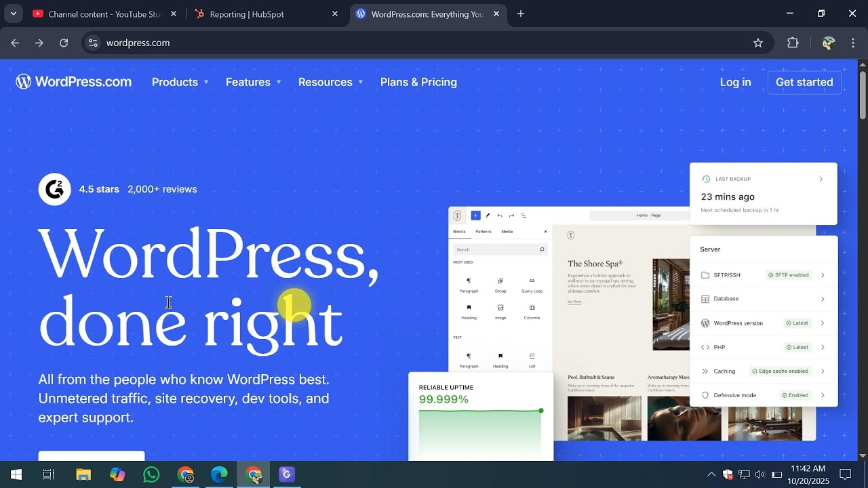
Task: Select the Group block icon
Action: tap(500, 281)
